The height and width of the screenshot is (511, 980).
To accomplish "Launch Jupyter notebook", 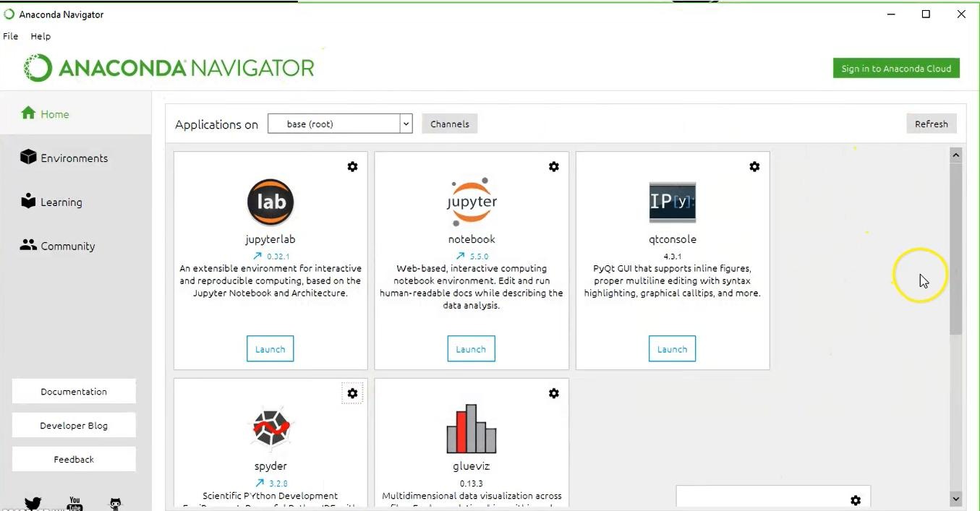I will tap(472, 348).
